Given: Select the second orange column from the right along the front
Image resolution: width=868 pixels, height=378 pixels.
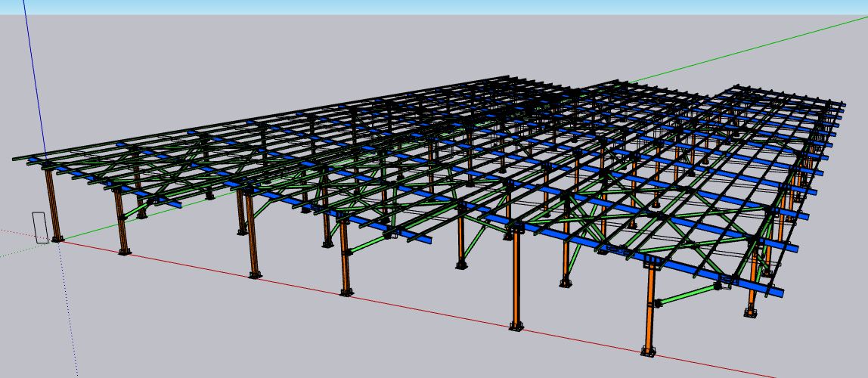Looking at the screenshot, I should click(x=516, y=280).
